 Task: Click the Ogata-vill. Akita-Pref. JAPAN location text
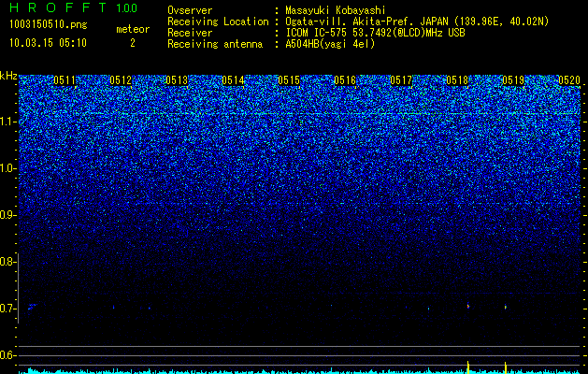[x=417, y=22]
